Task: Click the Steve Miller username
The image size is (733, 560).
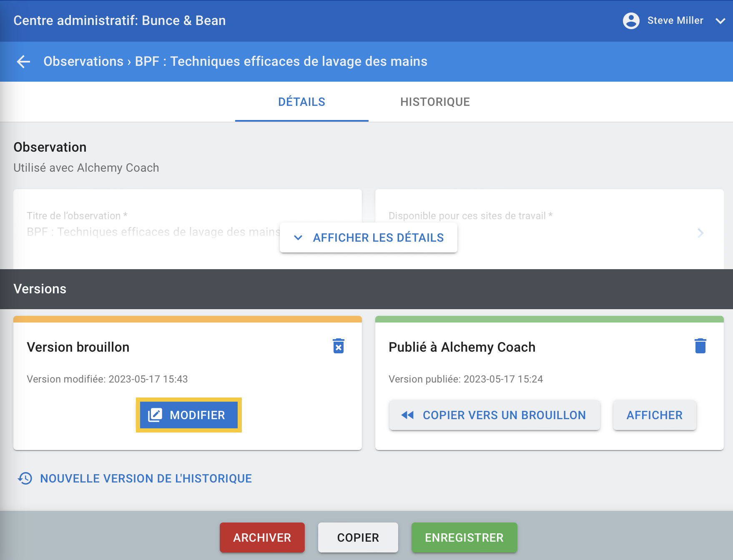Action: pyautogui.click(x=675, y=20)
